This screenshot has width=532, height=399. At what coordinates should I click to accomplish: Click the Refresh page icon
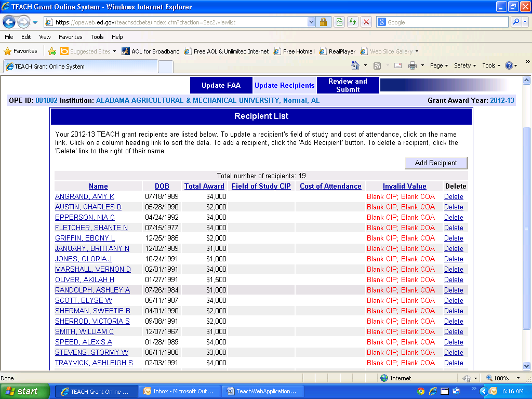pos(353,22)
